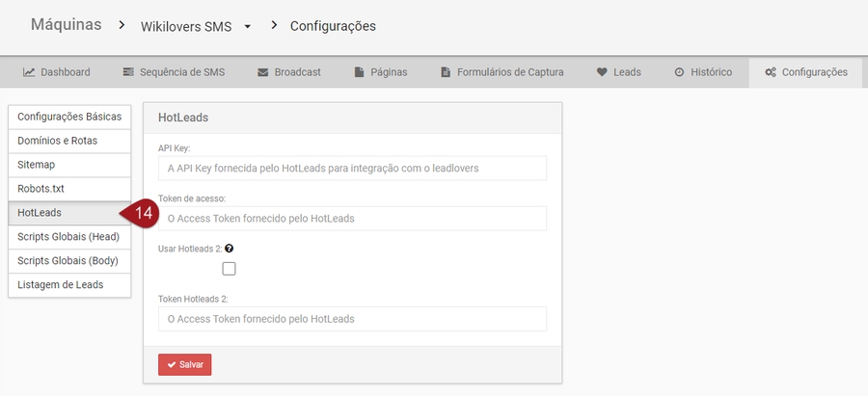Click the Configurações gears icon

click(x=771, y=72)
